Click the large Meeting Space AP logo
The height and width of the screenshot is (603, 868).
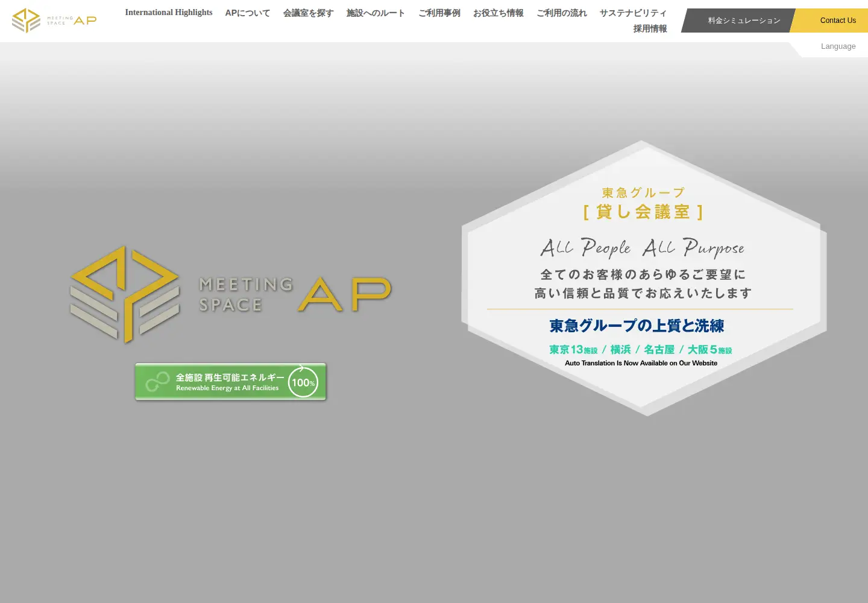coord(231,294)
